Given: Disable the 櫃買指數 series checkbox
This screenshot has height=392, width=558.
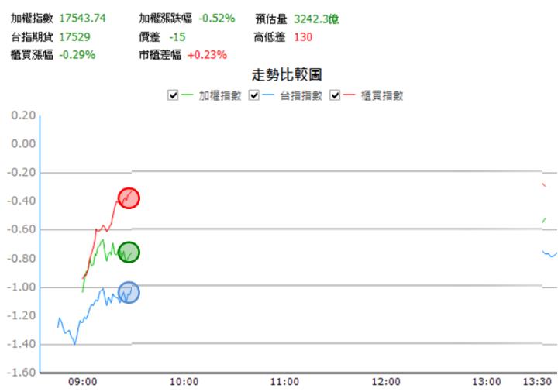Looking at the screenshot, I should [336, 95].
